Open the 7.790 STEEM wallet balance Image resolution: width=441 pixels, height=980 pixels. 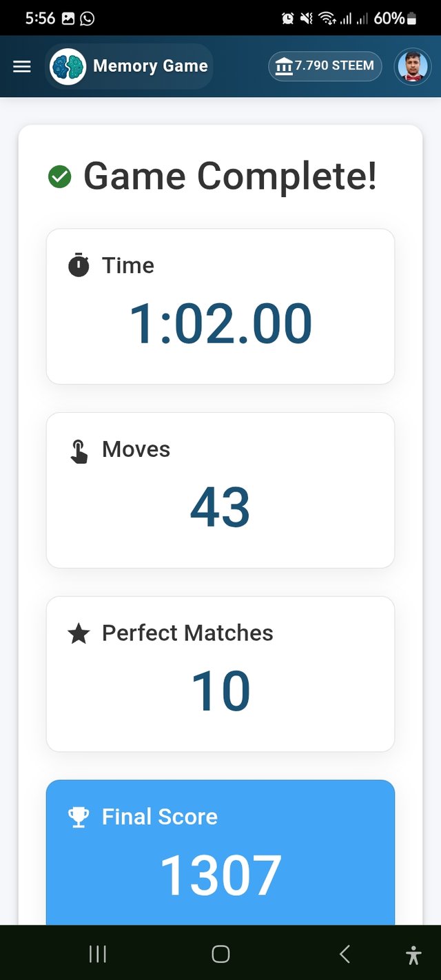(325, 66)
